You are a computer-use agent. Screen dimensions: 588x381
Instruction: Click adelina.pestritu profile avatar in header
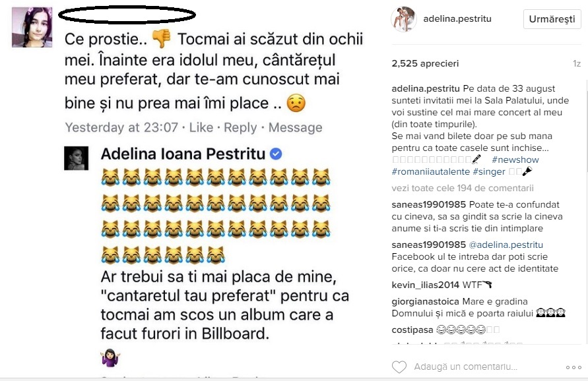403,19
